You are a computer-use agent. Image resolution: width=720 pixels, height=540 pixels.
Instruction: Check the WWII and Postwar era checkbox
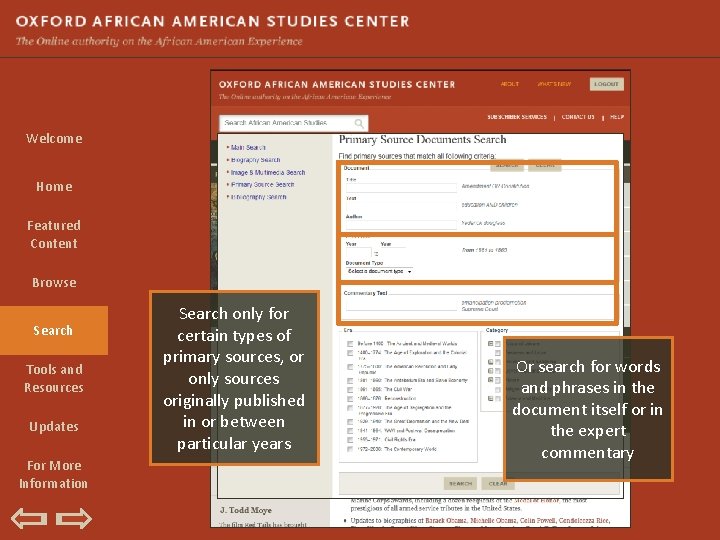click(x=350, y=431)
